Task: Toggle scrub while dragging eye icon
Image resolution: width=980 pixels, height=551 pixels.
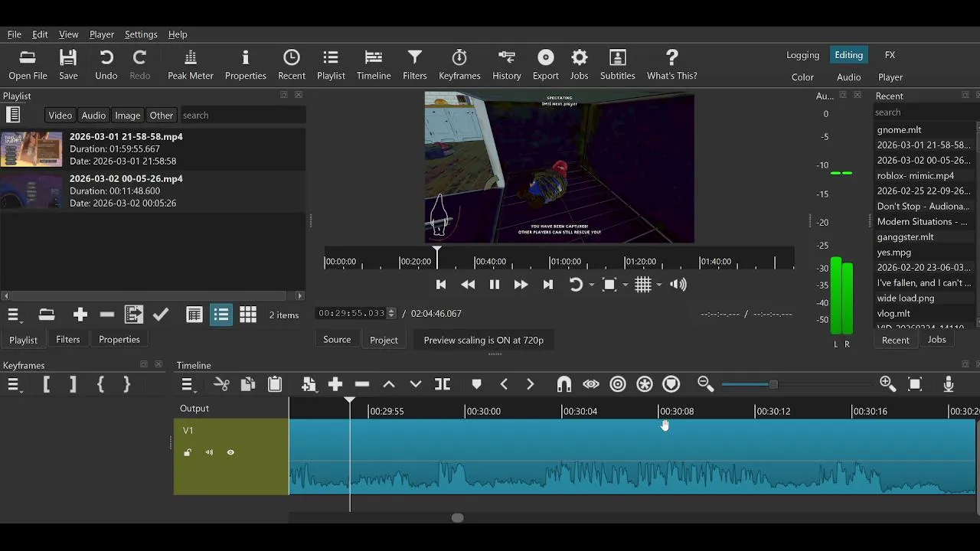Action: tap(591, 384)
